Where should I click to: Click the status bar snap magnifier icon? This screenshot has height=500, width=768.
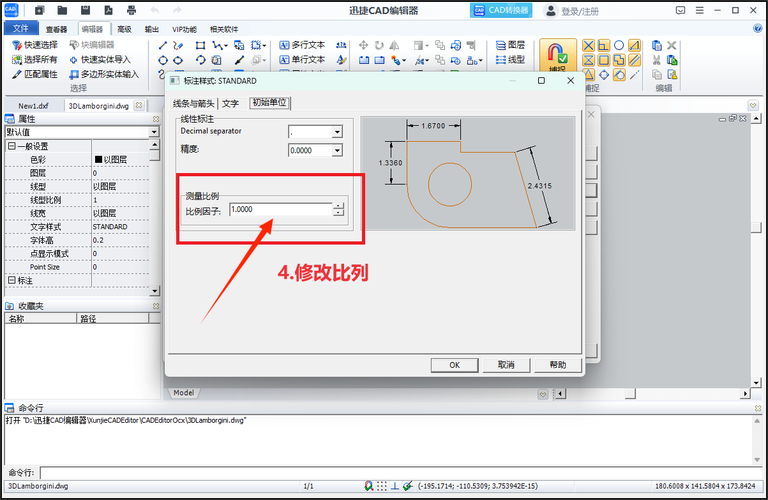point(369,486)
